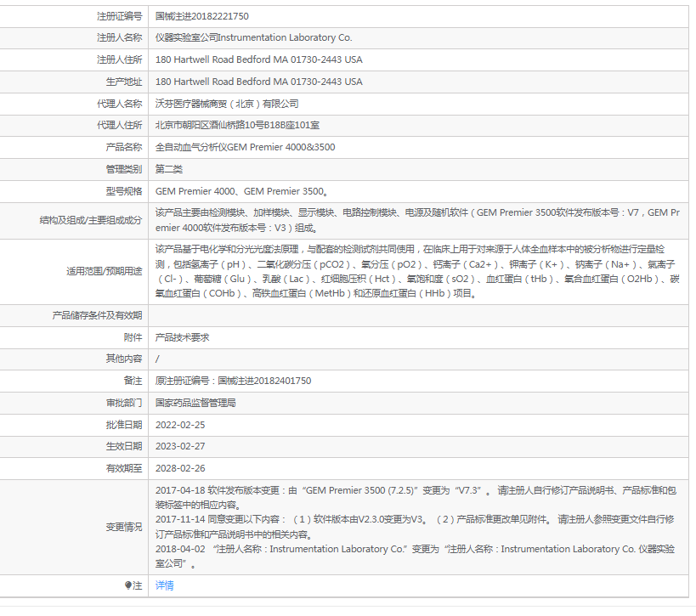The width and height of the screenshot is (696, 616).
Task: Select model value GEM Premier 4000、GEM Premier 3500
Action: [x=242, y=191]
